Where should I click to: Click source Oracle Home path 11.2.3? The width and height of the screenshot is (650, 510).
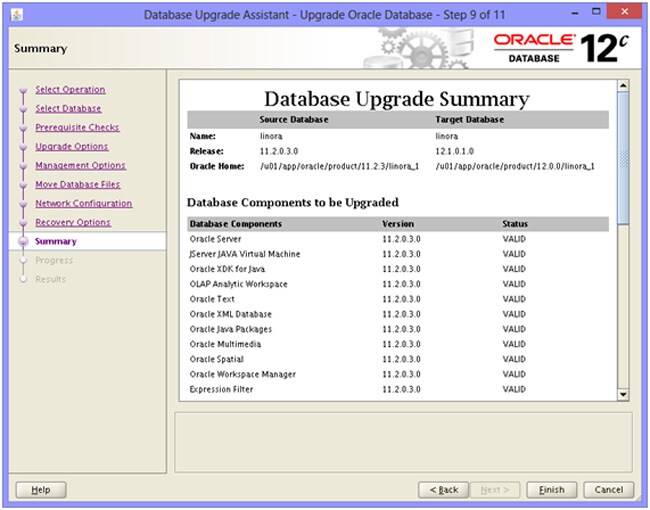tap(340, 166)
